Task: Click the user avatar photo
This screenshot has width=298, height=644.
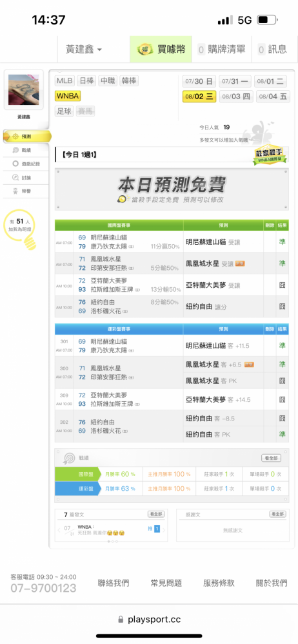Action: pos(23,90)
